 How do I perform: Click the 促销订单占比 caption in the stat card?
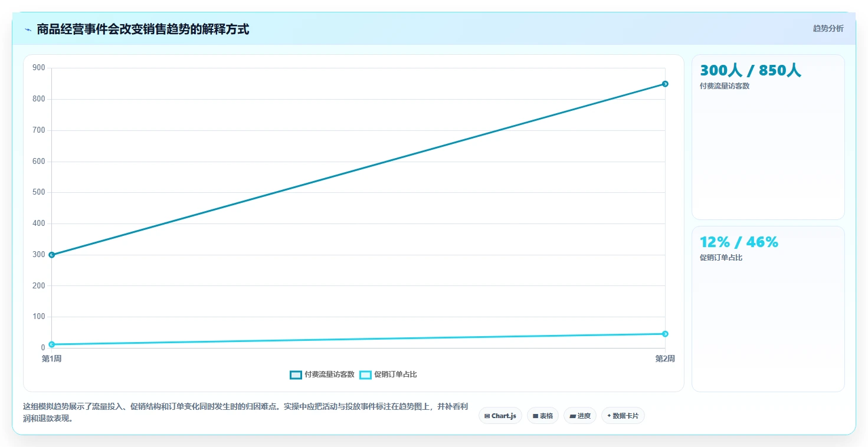[721, 258]
